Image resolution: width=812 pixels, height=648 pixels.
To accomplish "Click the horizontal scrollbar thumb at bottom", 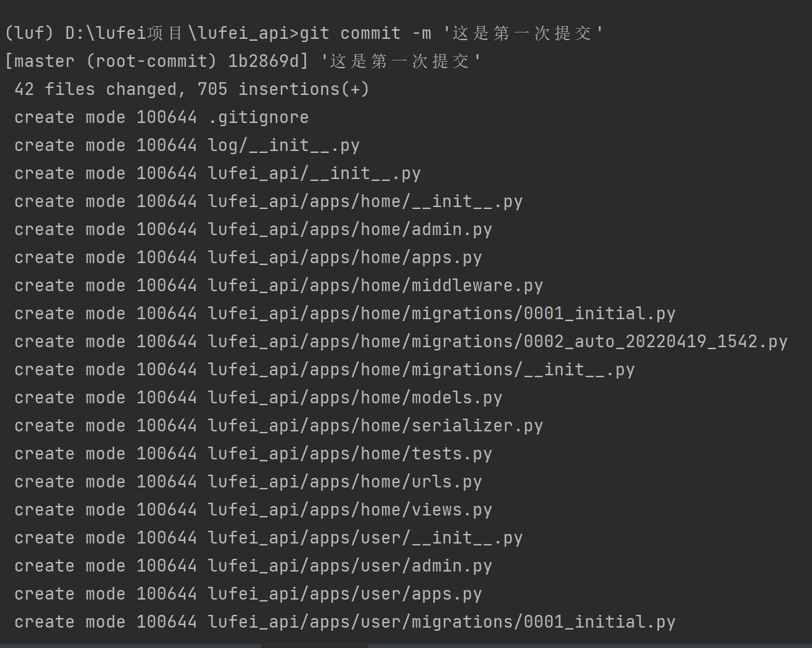I will coord(315,645).
